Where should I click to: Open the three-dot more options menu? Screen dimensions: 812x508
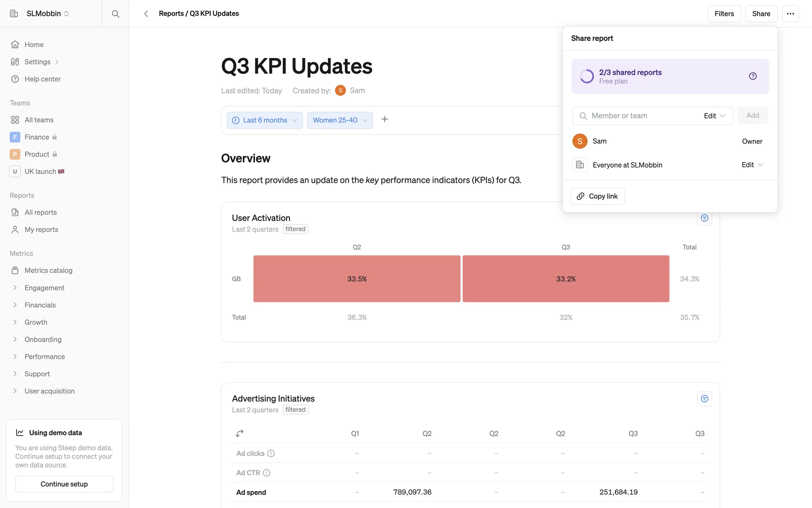click(x=790, y=14)
